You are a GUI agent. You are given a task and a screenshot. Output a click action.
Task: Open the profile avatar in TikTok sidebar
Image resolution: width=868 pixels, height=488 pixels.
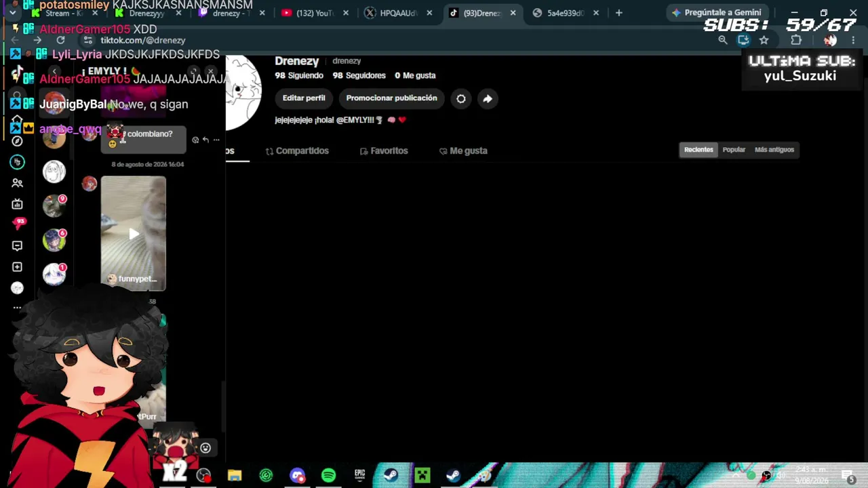coord(18,288)
